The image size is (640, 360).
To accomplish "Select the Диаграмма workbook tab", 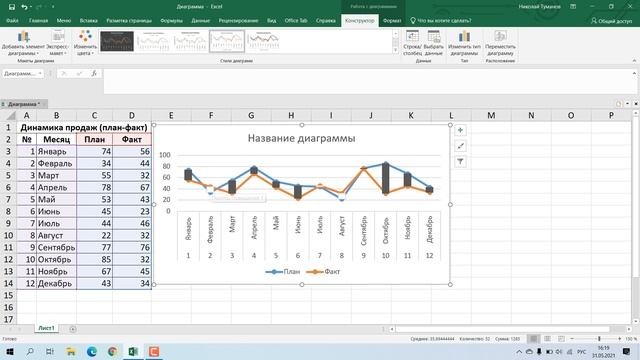I will 24,104.
